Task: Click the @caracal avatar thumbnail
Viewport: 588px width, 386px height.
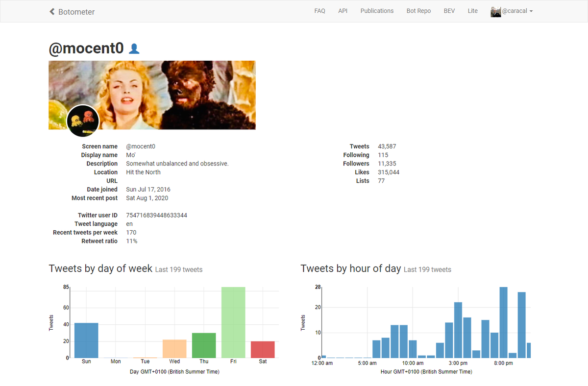Action: click(x=495, y=12)
